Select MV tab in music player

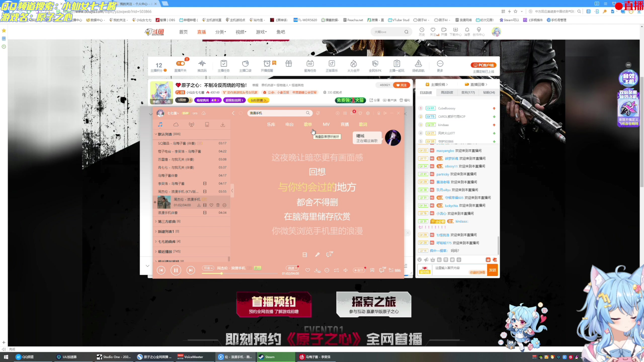click(x=326, y=124)
